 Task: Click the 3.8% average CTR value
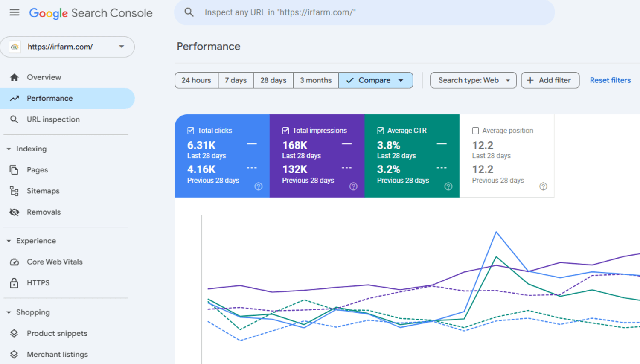tap(388, 146)
